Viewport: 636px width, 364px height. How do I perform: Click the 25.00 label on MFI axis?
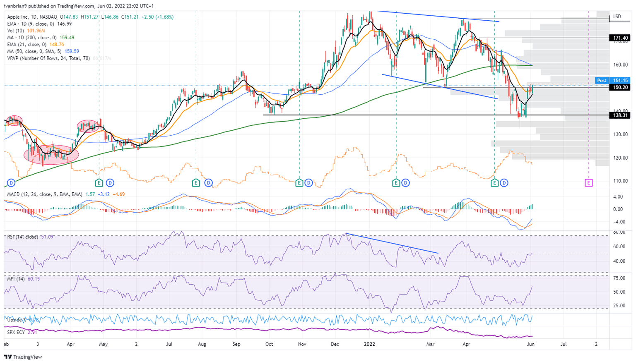click(x=619, y=306)
